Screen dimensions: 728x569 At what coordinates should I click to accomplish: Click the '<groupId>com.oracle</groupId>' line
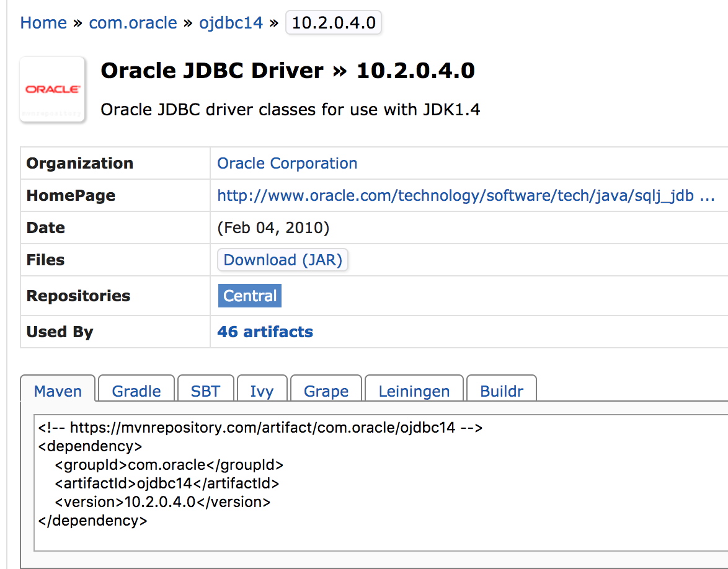click(169, 465)
